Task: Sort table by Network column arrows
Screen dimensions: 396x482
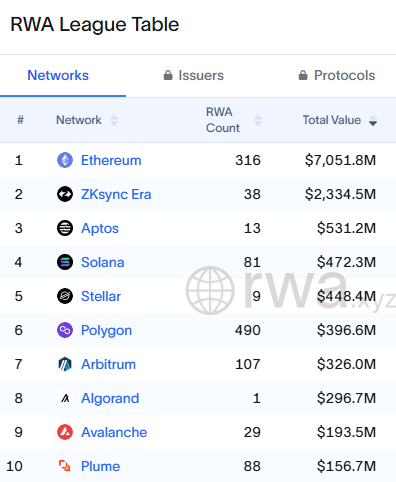Action: tap(114, 120)
